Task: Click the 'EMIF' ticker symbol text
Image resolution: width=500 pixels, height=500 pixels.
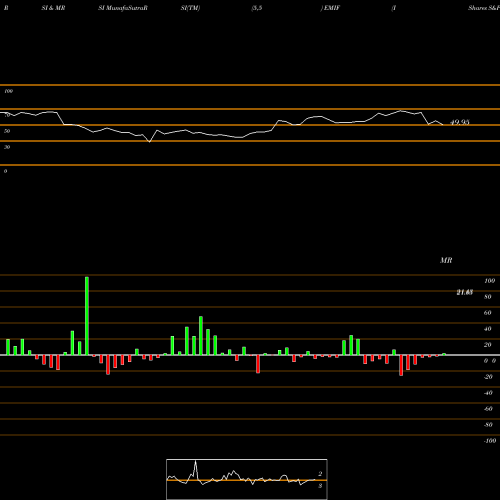Action: point(332,8)
